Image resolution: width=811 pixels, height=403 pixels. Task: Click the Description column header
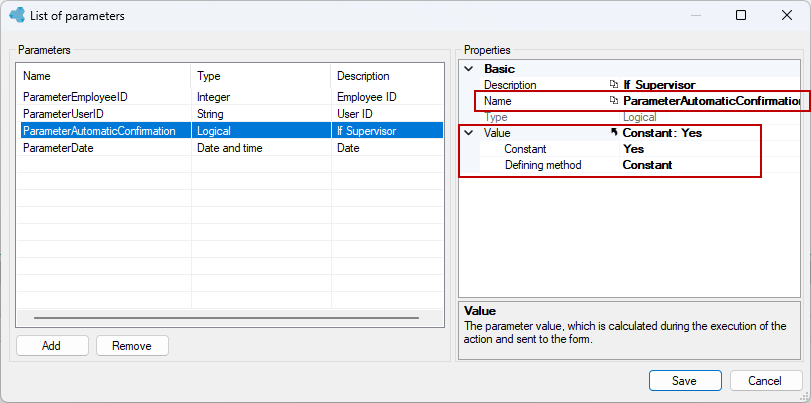click(x=387, y=76)
